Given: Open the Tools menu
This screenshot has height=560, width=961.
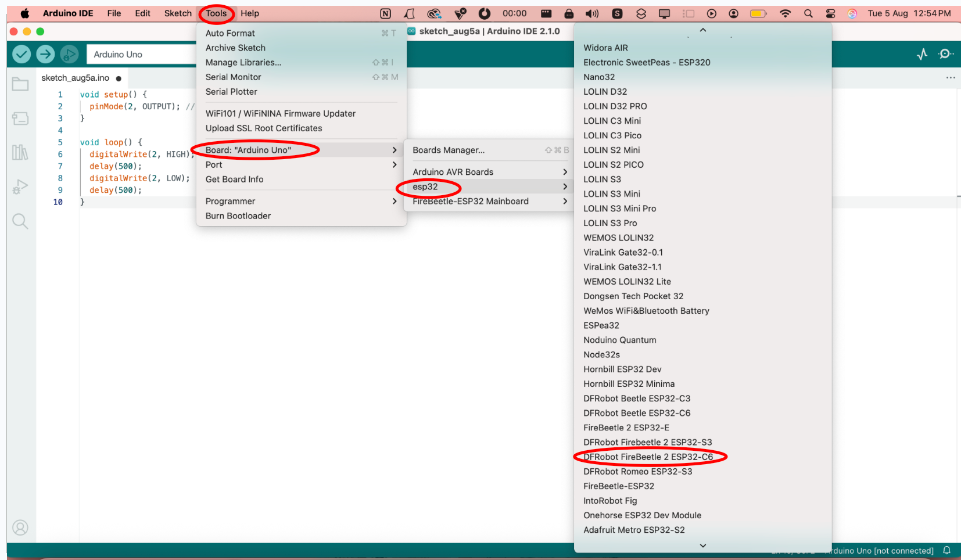Looking at the screenshot, I should pos(216,13).
